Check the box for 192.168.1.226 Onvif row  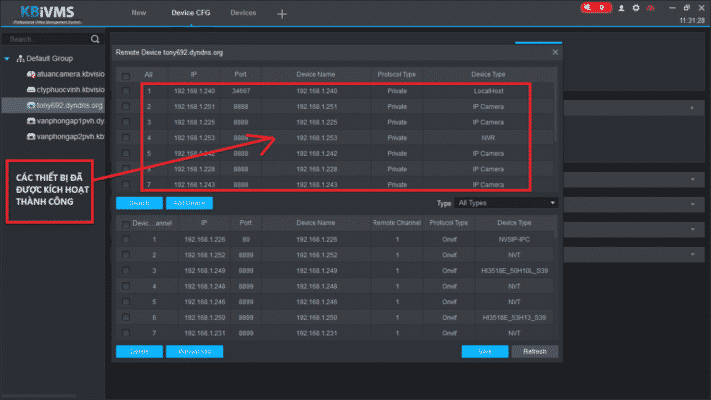pos(126,239)
